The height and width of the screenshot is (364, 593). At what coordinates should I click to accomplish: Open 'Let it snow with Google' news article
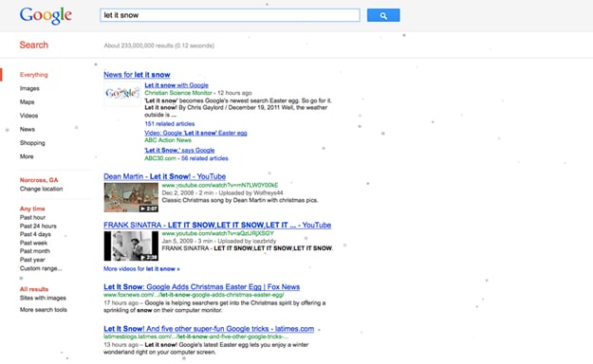click(x=176, y=85)
